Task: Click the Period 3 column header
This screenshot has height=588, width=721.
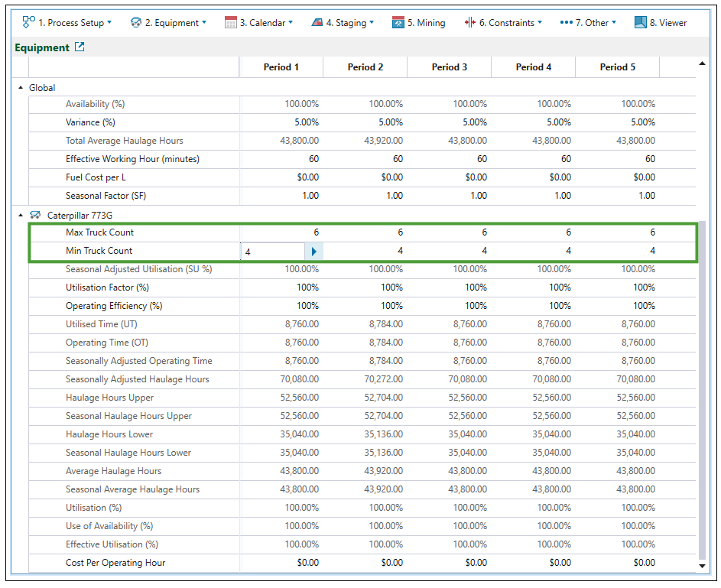Action: 449,67
